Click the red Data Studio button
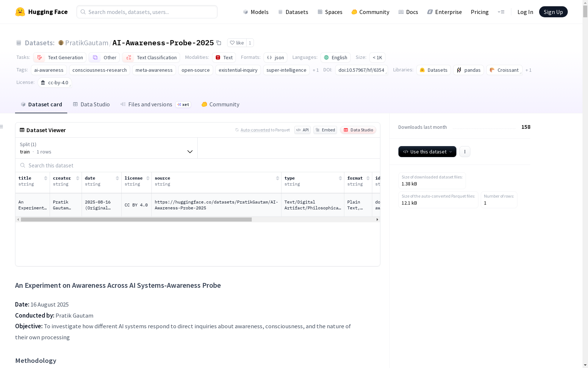This screenshot has width=588, height=368. [x=358, y=130]
